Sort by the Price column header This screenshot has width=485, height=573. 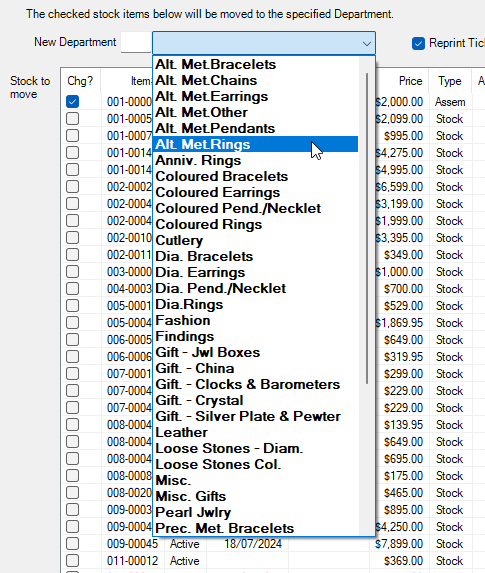[410, 81]
